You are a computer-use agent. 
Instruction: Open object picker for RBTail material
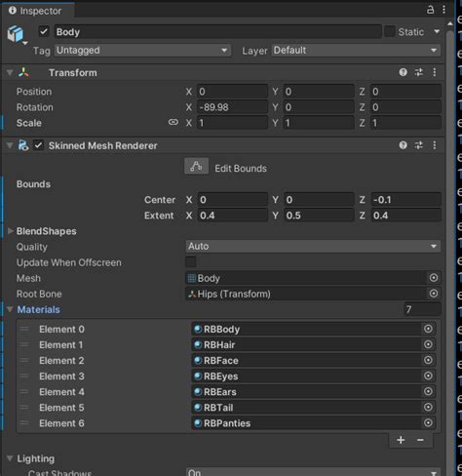tap(428, 407)
